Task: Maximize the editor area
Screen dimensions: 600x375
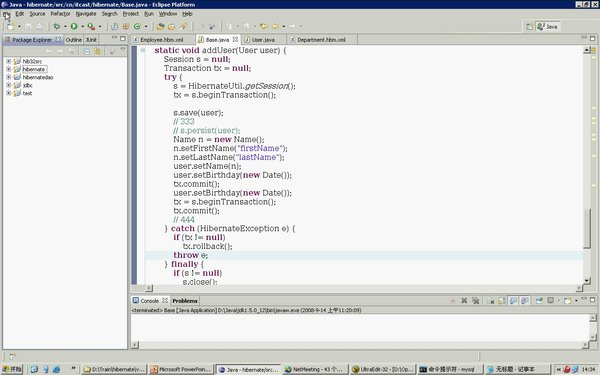Action: 592,38
